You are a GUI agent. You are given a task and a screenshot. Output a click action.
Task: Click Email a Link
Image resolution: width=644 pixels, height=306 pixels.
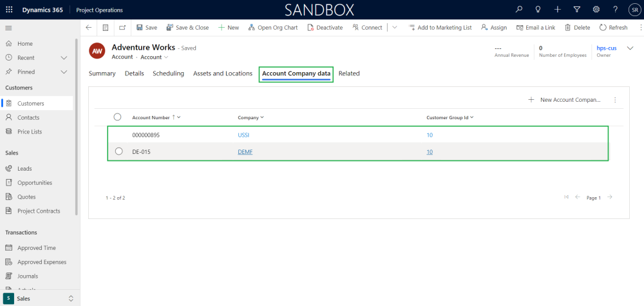coord(536,28)
